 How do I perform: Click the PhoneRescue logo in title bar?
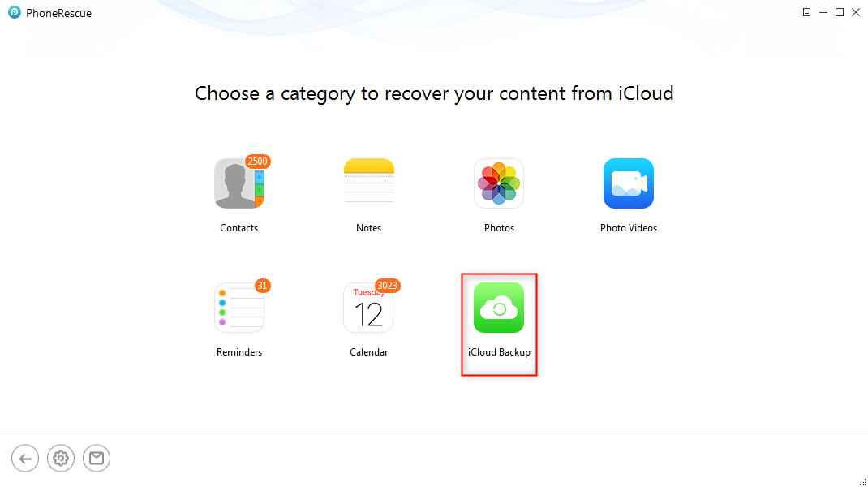[15, 13]
